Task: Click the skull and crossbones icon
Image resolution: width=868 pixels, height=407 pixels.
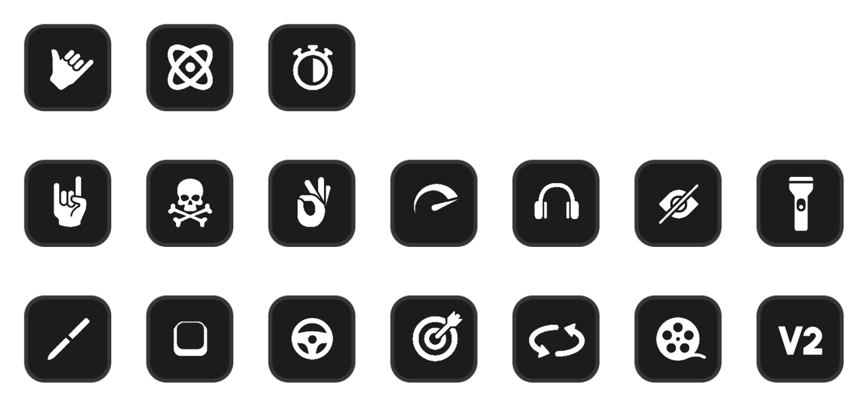Action: 190,203
